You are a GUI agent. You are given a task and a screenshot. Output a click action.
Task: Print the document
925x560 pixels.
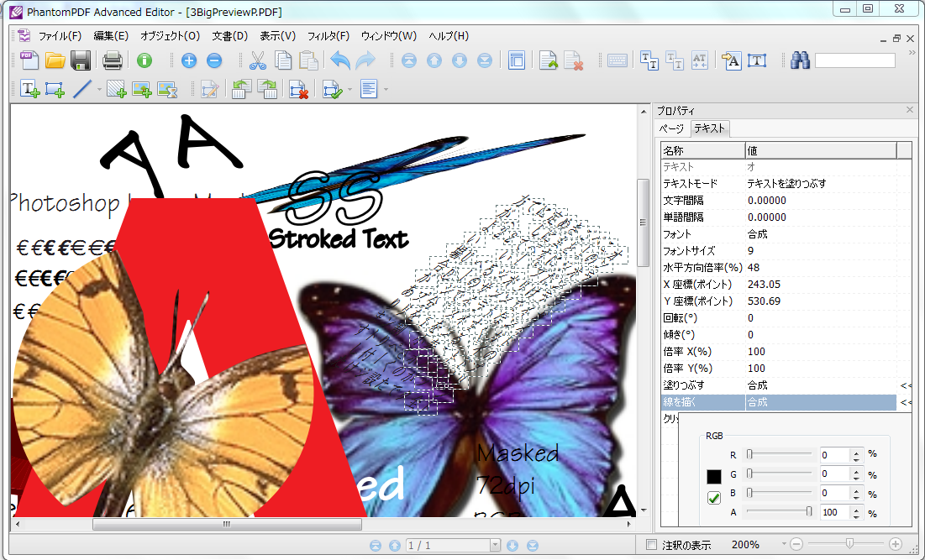(x=113, y=60)
